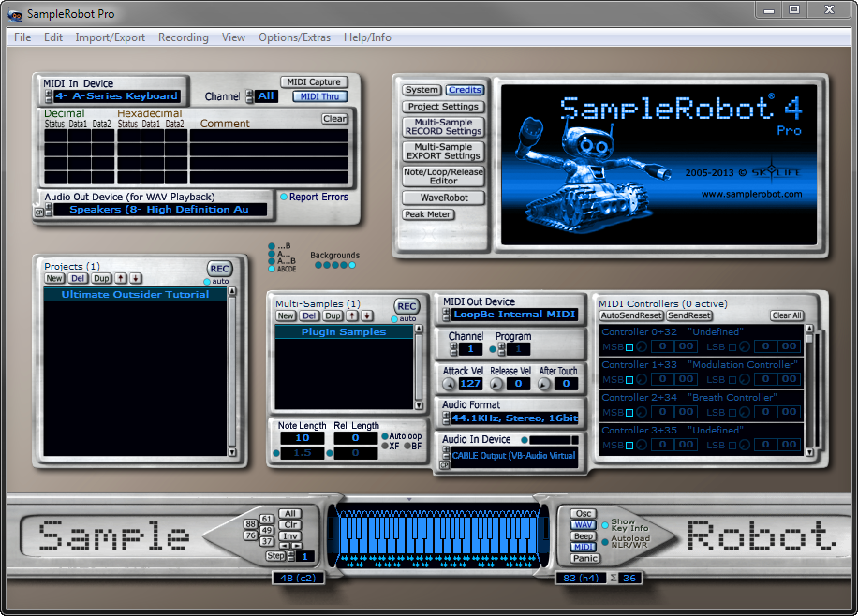Toggle Show Key Info
This screenshot has height=616, width=858.
click(605, 525)
